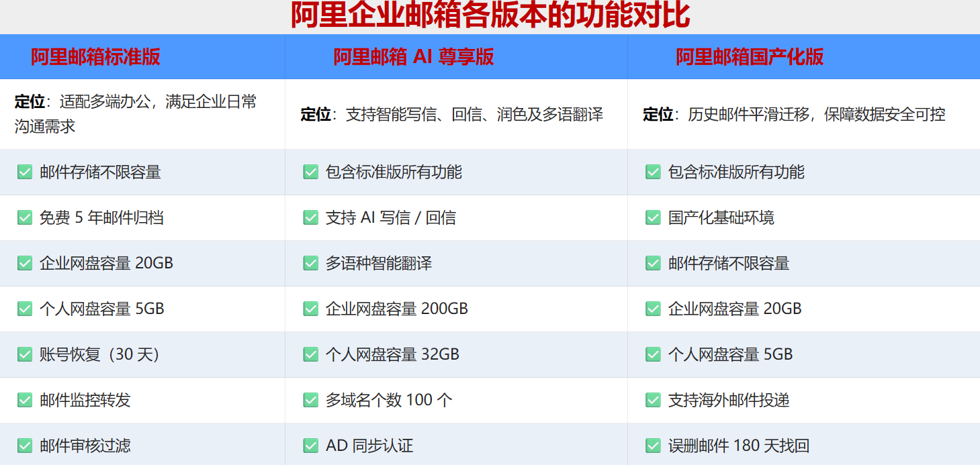980x465 pixels.
Task: Click checkmark beside 企业网盘容量 20GB in 标准版 column
Action: pos(25,263)
